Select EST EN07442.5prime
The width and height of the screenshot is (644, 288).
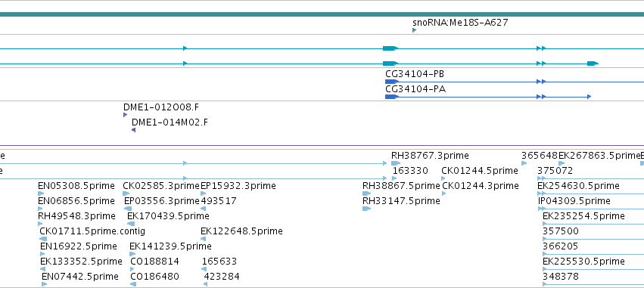coord(80,277)
